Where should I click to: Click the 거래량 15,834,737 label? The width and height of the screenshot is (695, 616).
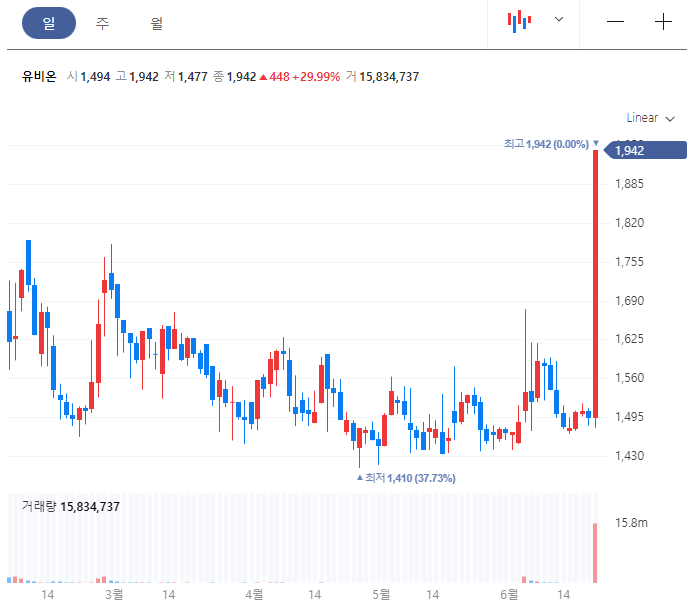click(71, 506)
